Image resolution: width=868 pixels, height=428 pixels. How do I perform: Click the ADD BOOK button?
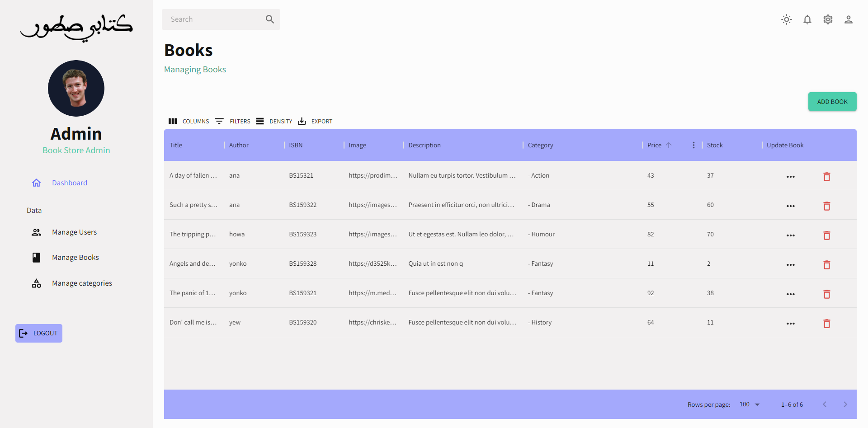(832, 102)
